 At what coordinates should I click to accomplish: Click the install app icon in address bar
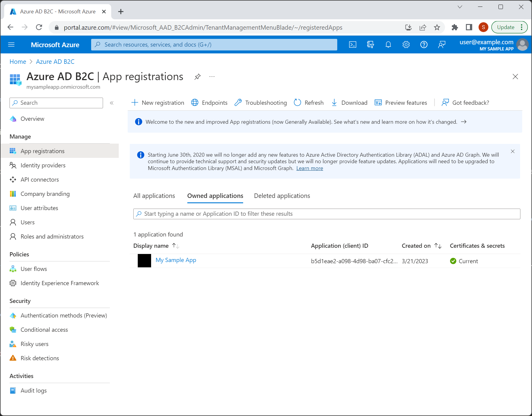[x=408, y=27]
